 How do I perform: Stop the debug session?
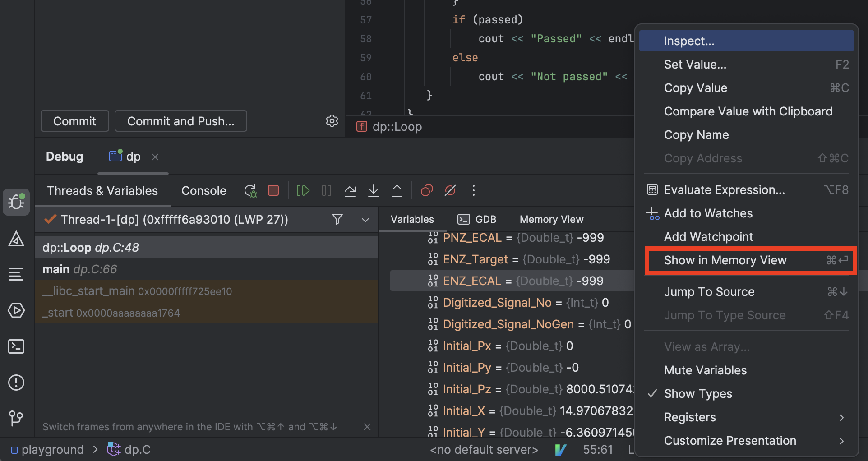273,191
